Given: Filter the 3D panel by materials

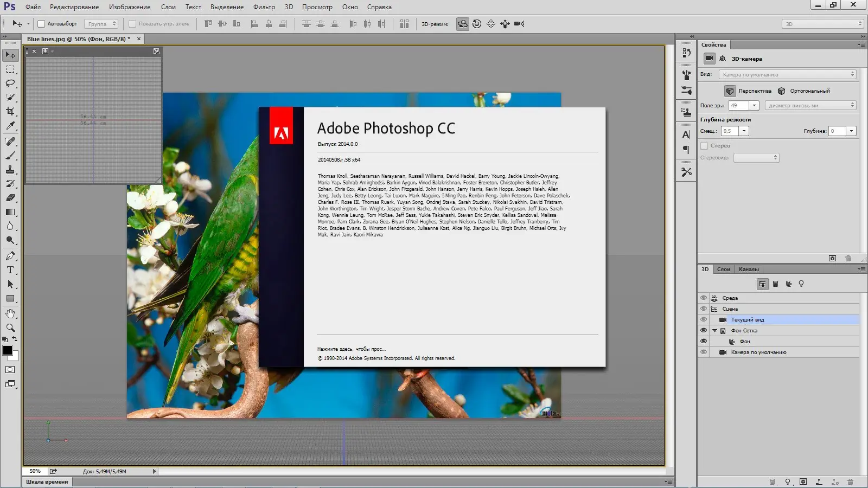Looking at the screenshot, I should coord(788,284).
